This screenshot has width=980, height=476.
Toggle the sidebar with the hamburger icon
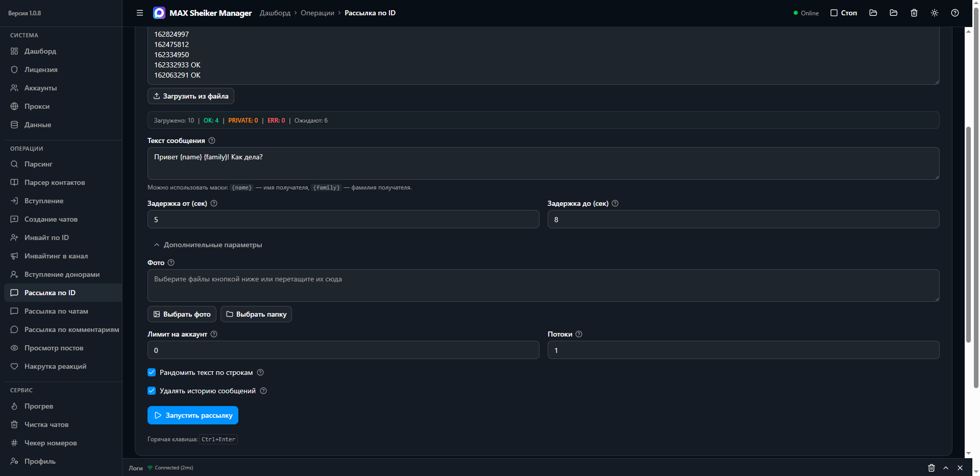140,13
